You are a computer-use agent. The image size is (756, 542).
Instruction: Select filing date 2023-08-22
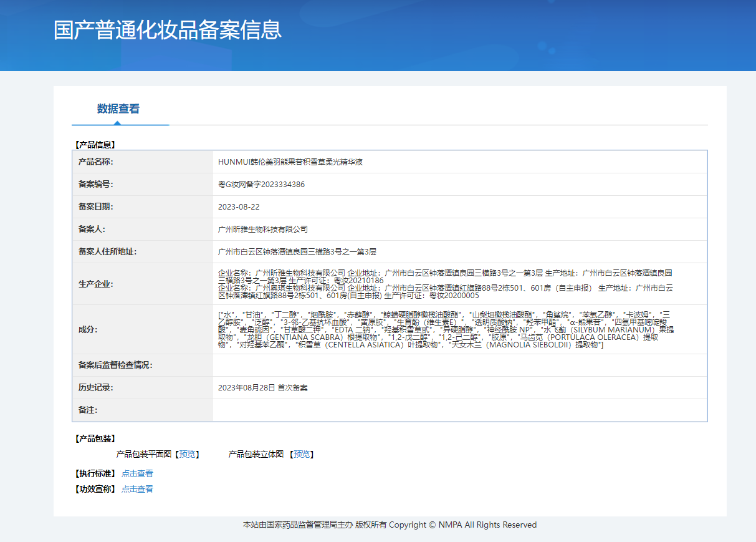[239, 207]
